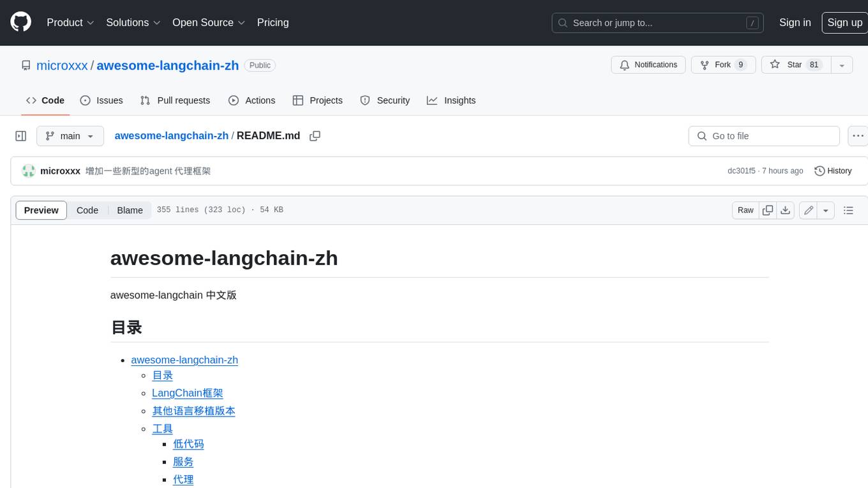Switch to the Code tab
The width and height of the screenshot is (868, 488).
45,100
